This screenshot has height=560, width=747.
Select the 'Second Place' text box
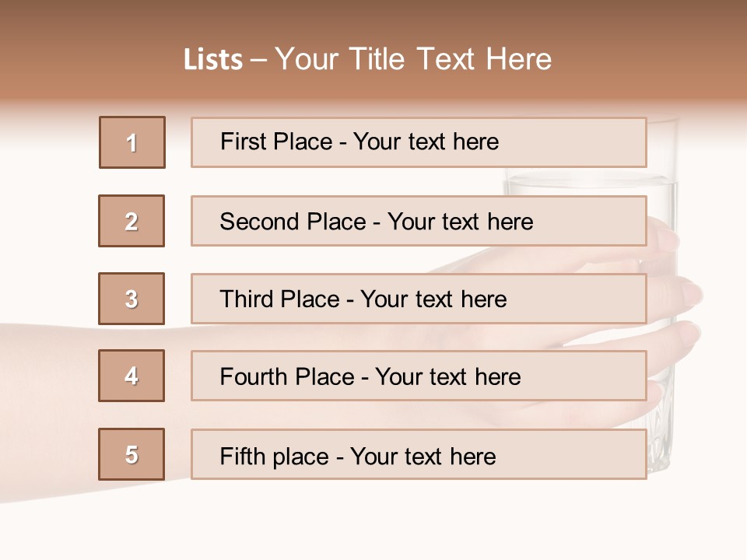pos(419,221)
